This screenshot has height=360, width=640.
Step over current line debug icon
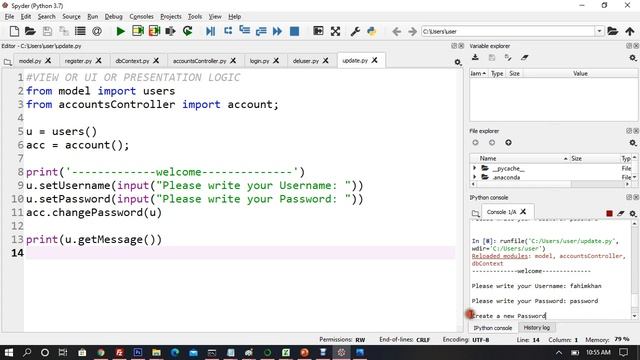tap(228, 31)
